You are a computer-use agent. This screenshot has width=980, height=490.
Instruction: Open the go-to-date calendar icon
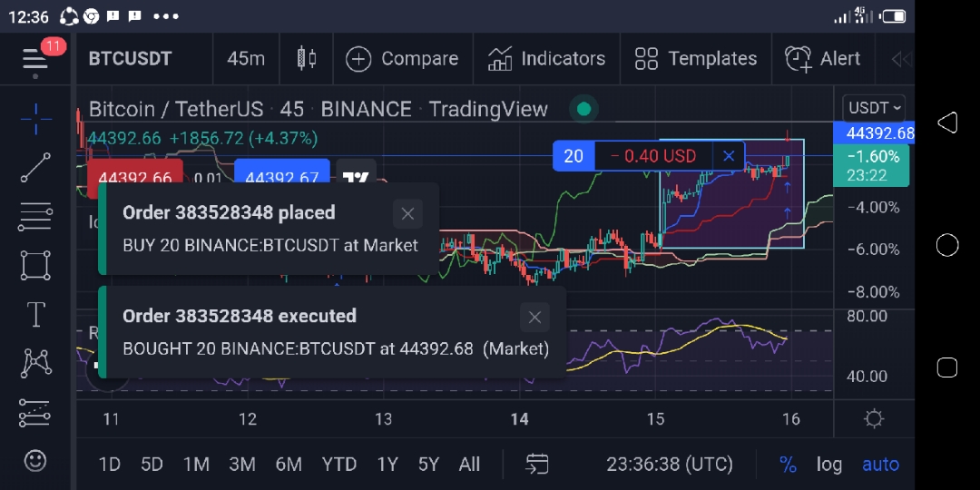click(537, 465)
